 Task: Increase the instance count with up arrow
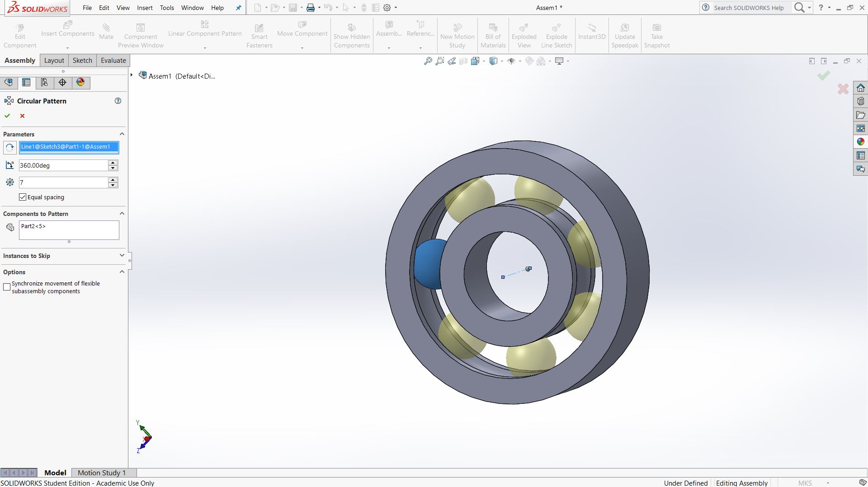[113, 180]
